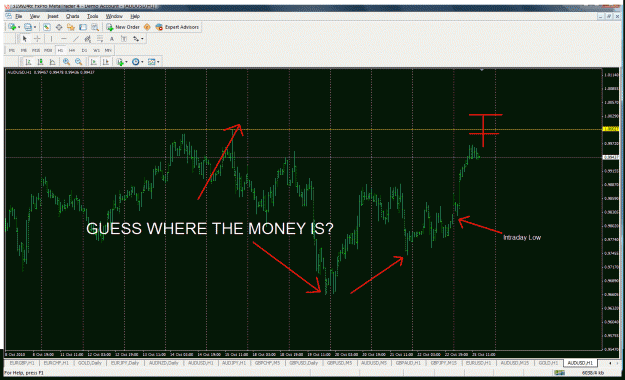Switch chart to Candlesticks icon
Screen dimensions: 625x380
[40, 62]
